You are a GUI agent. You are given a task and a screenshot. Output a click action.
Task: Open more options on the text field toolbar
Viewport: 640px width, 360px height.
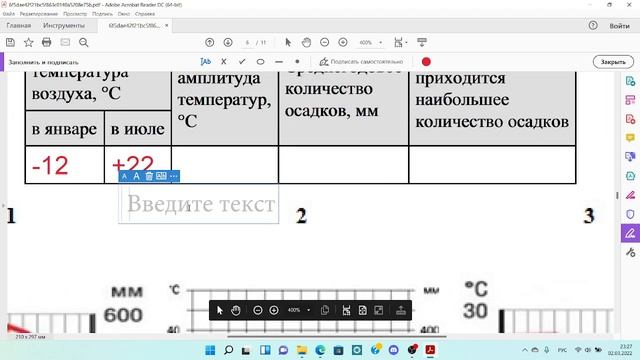pos(173,176)
